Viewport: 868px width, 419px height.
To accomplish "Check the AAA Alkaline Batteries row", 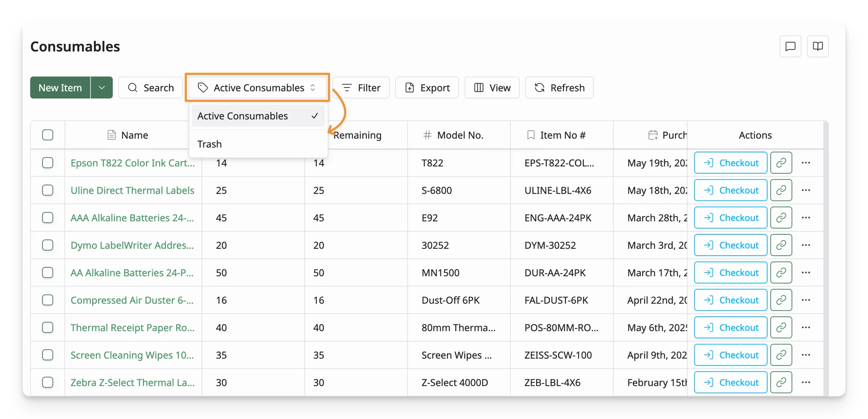I will (47, 218).
